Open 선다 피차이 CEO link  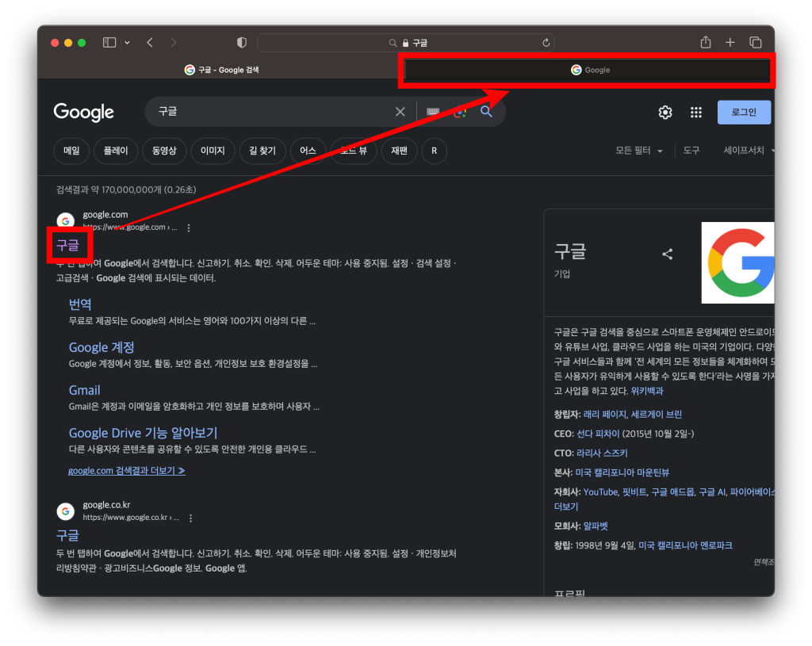pos(598,434)
